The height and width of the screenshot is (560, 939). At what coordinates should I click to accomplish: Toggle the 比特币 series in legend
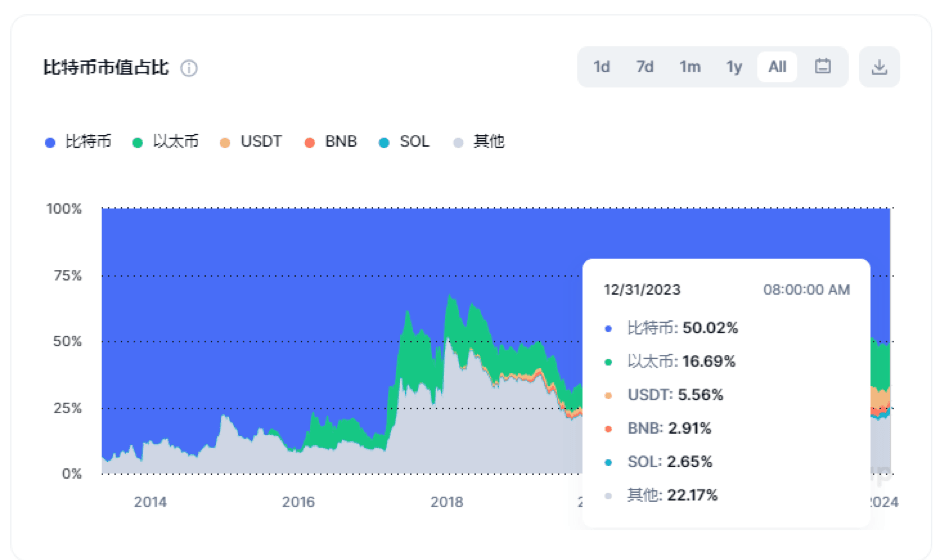(88, 142)
